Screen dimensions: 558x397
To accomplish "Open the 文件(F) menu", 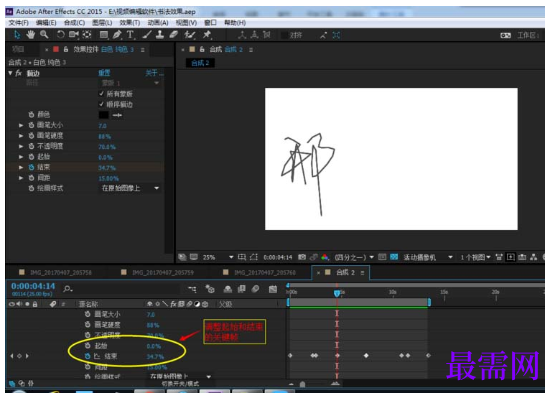I will click(x=18, y=23).
